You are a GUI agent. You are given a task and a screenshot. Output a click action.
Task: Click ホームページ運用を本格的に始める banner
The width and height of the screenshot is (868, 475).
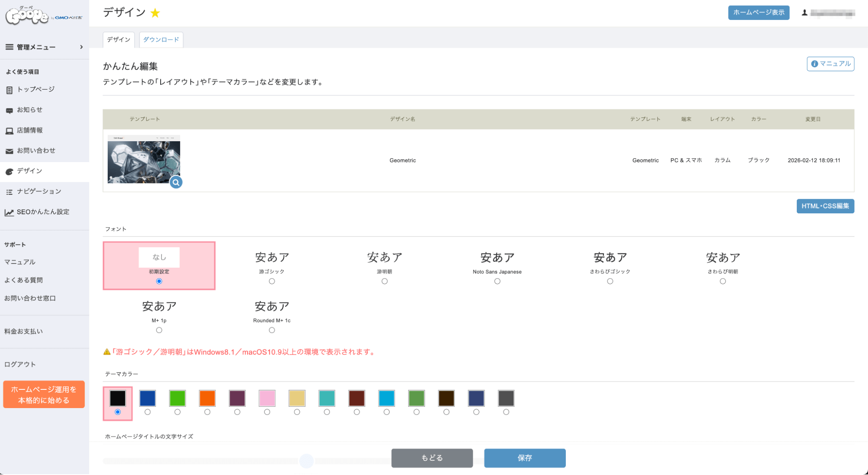pyautogui.click(x=43, y=394)
